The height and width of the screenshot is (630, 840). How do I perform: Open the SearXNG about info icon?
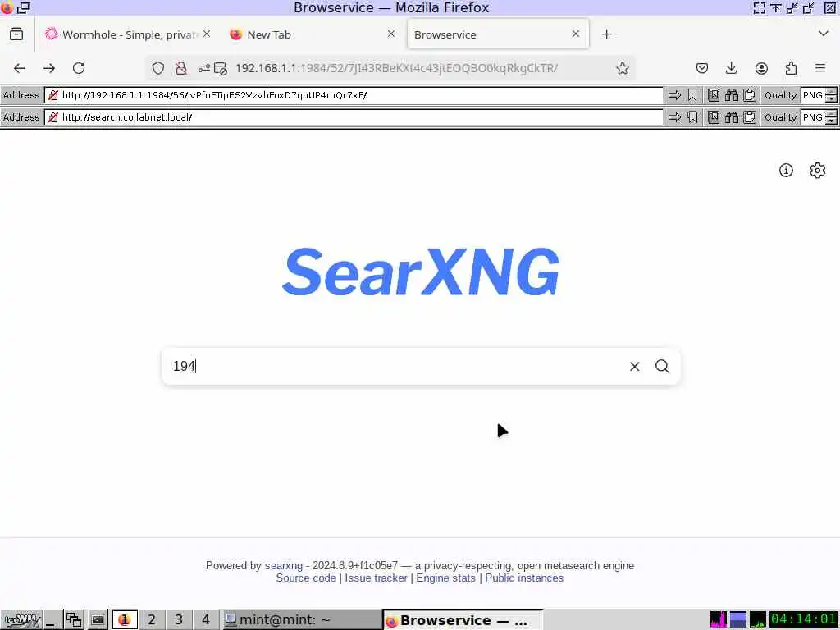point(786,171)
